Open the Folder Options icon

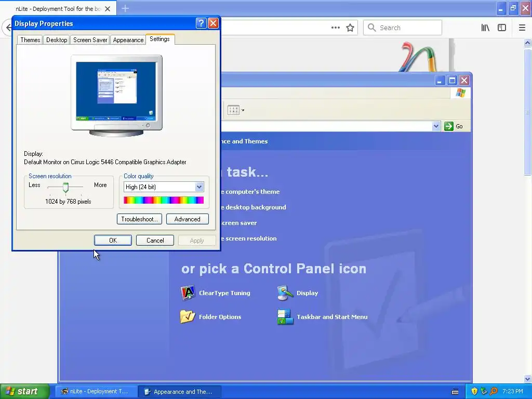(211, 316)
